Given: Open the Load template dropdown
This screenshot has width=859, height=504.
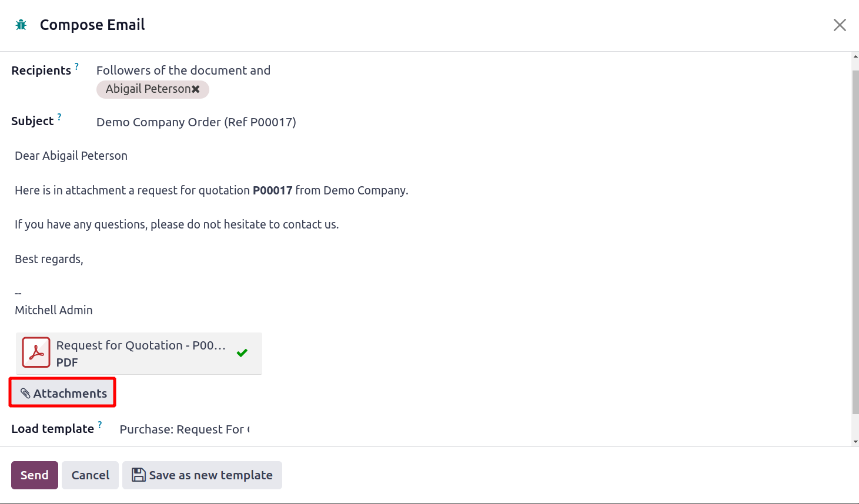Looking at the screenshot, I should [184, 429].
